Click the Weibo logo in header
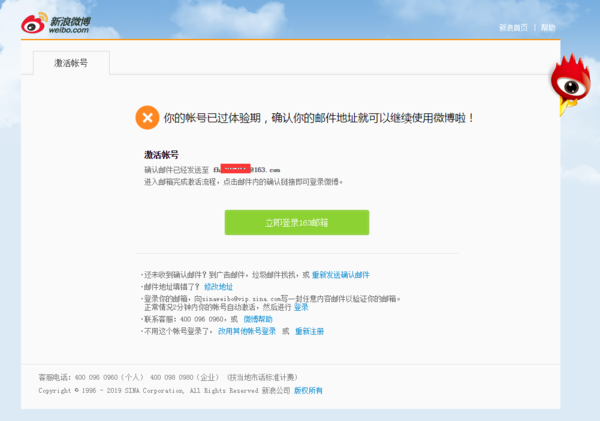The image size is (600, 421). (56, 24)
